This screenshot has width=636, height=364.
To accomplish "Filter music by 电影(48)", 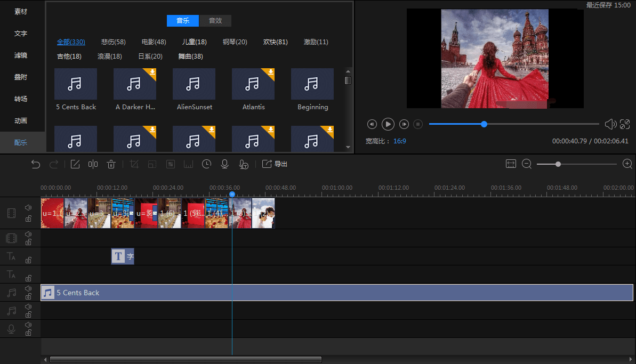I will [154, 42].
